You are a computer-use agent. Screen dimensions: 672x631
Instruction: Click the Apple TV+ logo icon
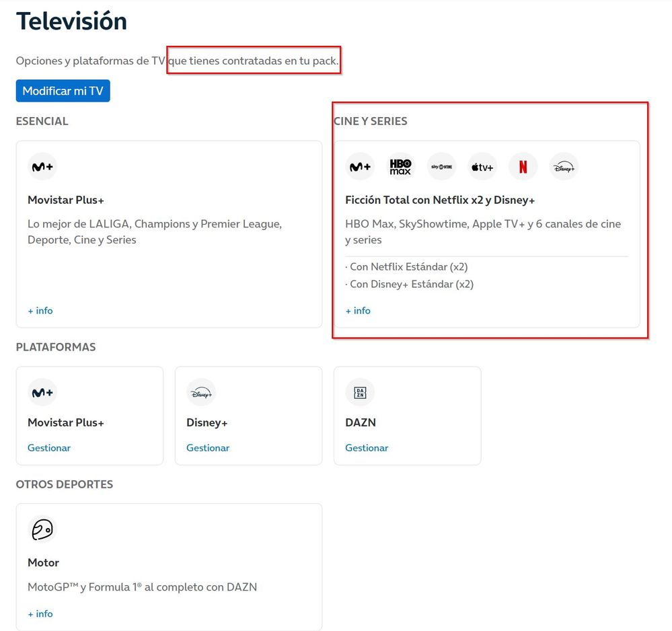point(482,167)
